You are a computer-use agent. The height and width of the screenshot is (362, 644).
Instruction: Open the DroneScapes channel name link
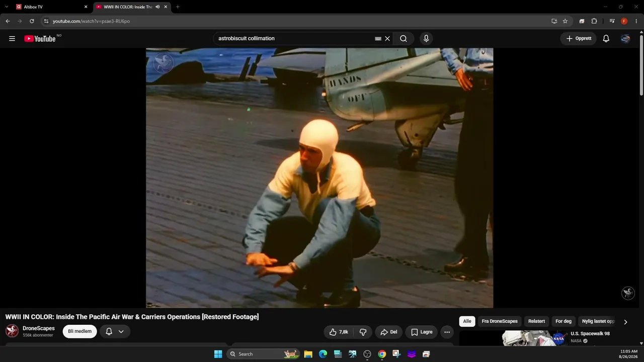(39, 328)
